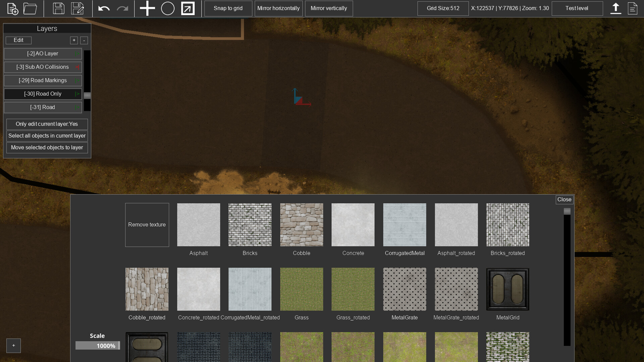The width and height of the screenshot is (644, 362).
Task: Save the current level
Action: pos(58,8)
